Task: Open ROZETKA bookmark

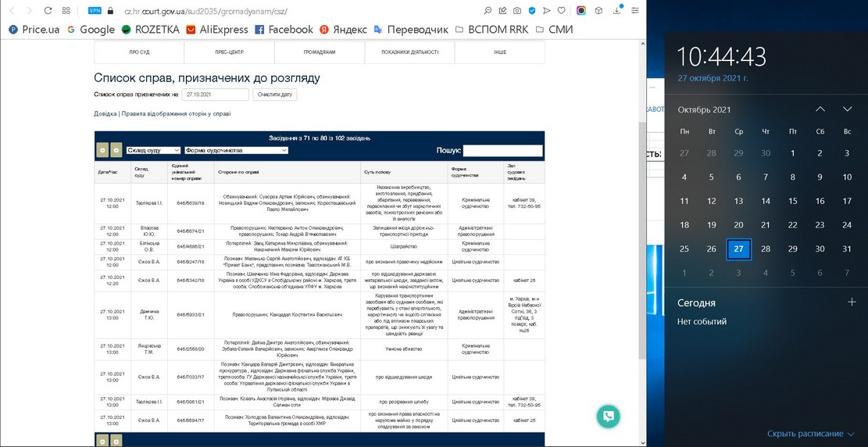Action: click(151, 30)
